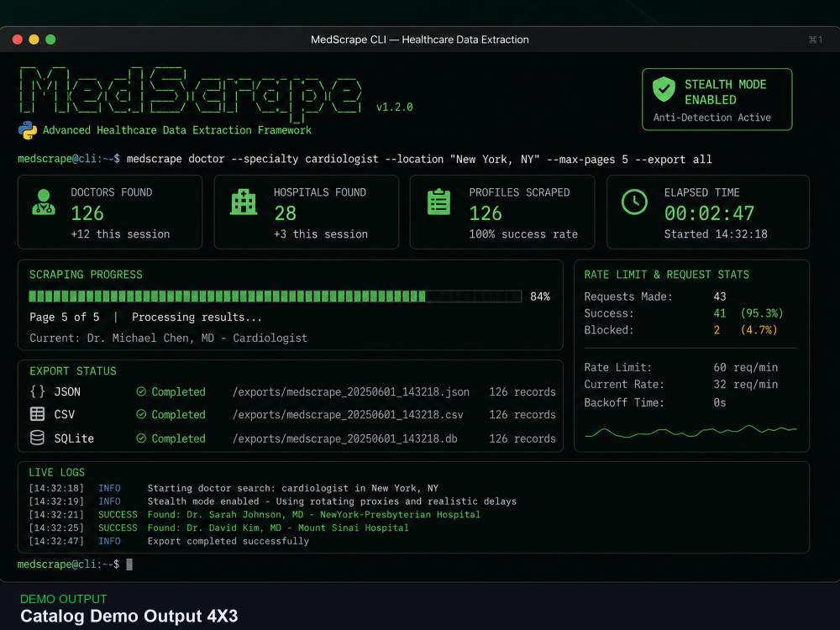Click the ⌘1 tab shortcut indicator
This screenshot has height=630, width=840.
pos(816,39)
